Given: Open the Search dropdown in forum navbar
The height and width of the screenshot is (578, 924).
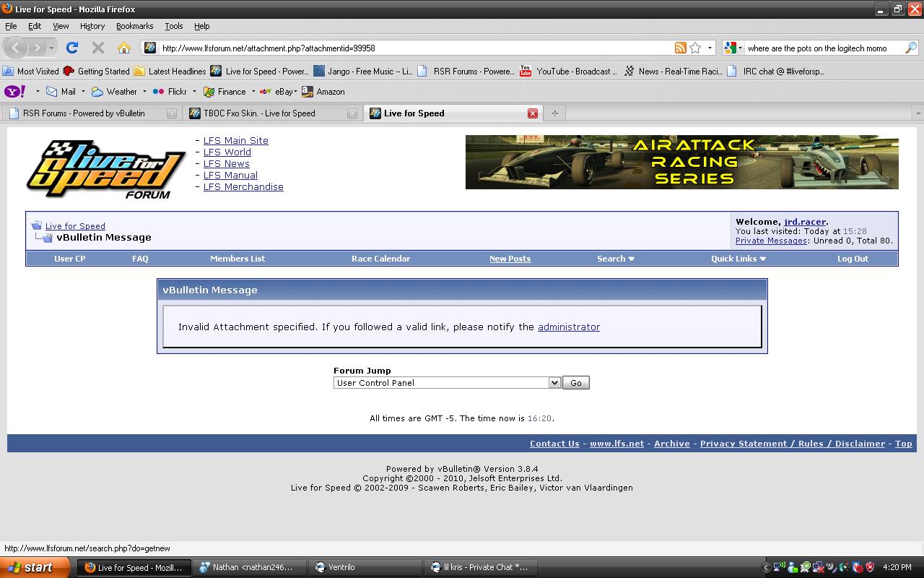Looking at the screenshot, I should point(616,259).
